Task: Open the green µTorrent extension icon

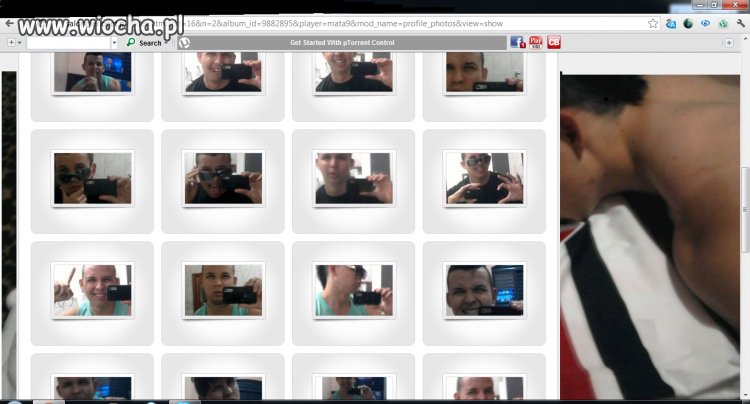Action: coord(723,23)
